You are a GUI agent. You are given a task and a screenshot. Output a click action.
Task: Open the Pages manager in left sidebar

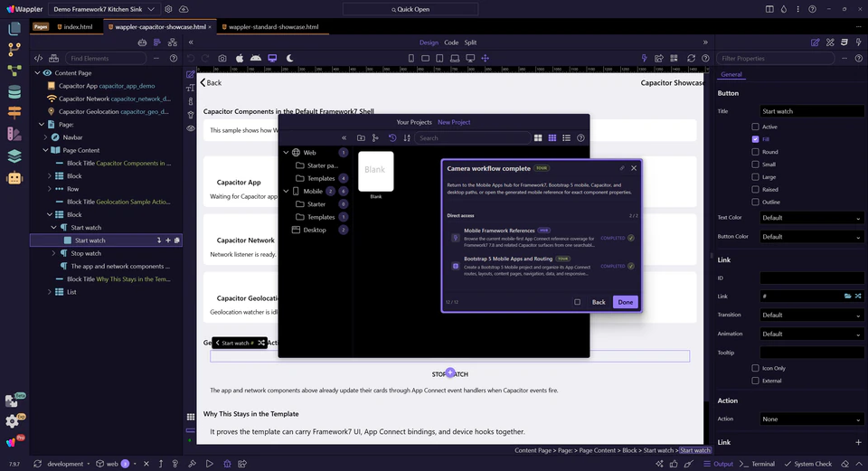coord(14,28)
